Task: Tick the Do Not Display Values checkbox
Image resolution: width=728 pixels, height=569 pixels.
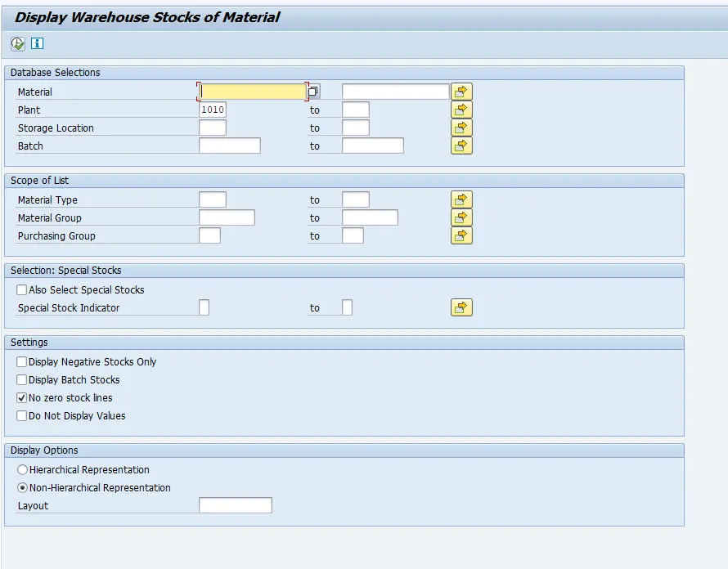Action: [x=22, y=416]
